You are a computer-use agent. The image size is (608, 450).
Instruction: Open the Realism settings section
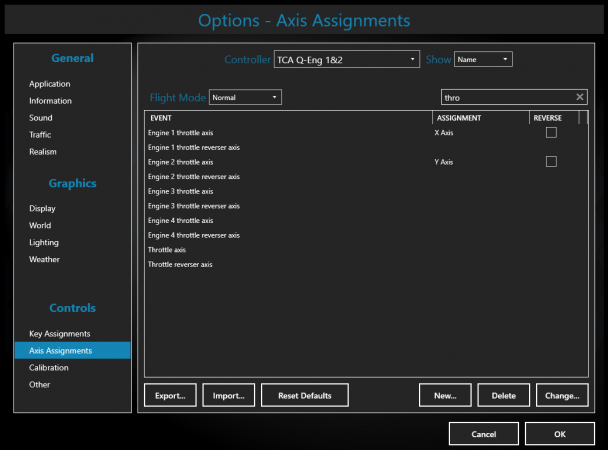coord(43,152)
